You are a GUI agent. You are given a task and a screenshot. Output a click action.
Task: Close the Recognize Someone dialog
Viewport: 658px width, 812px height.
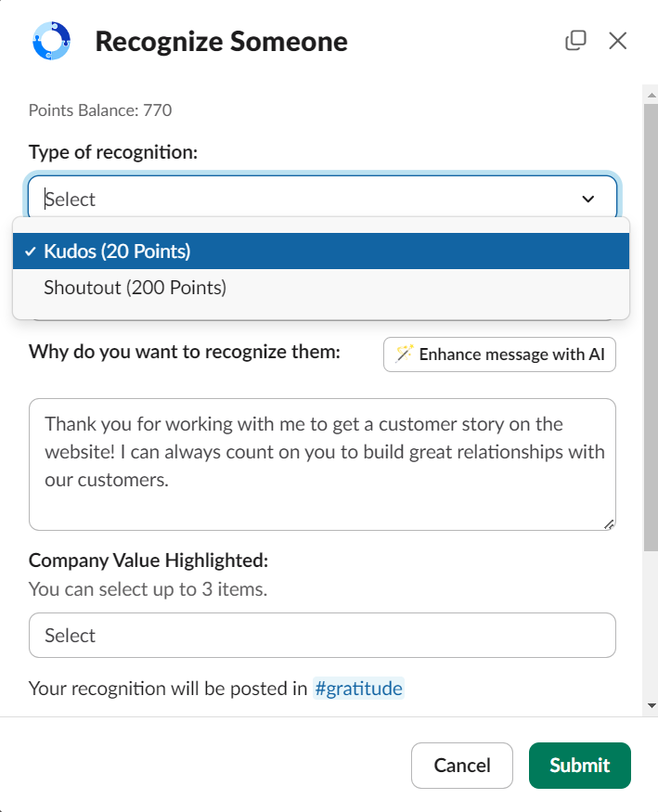tap(617, 40)
